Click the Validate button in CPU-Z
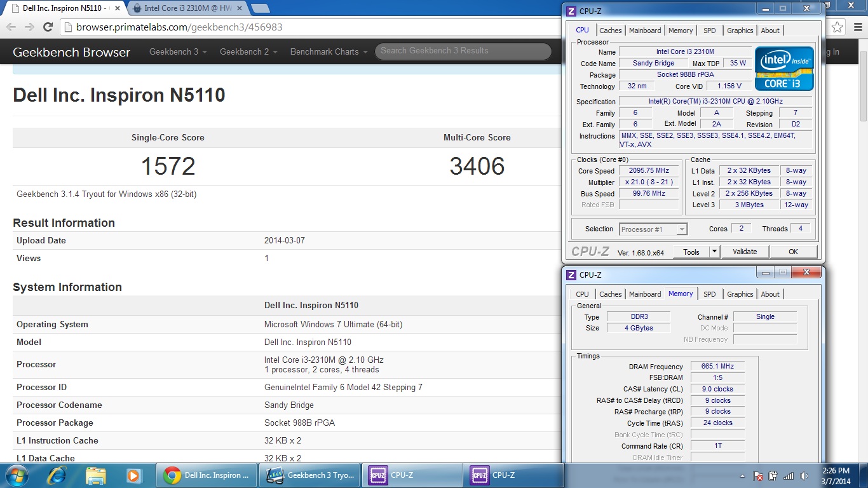 pyautogui.click(x=745, y=252)
